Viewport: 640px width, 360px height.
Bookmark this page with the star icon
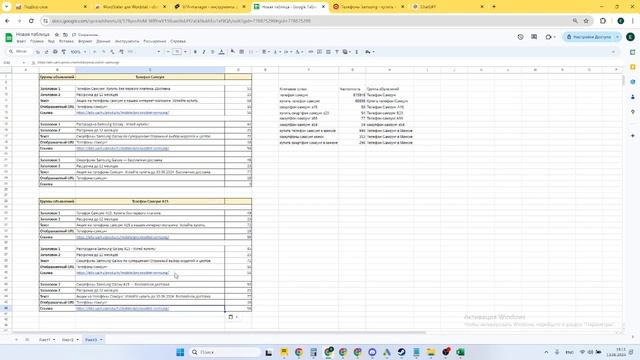click(x=586, y=20)
